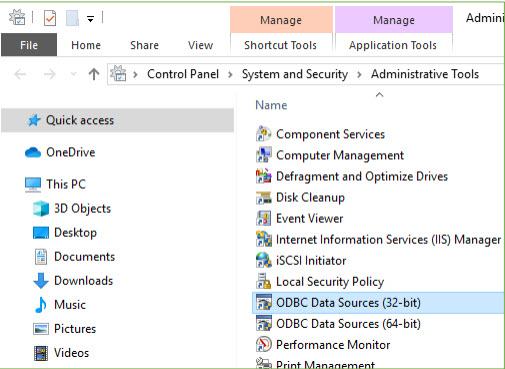Select the Disk Cleanup icon

[264, 197]
